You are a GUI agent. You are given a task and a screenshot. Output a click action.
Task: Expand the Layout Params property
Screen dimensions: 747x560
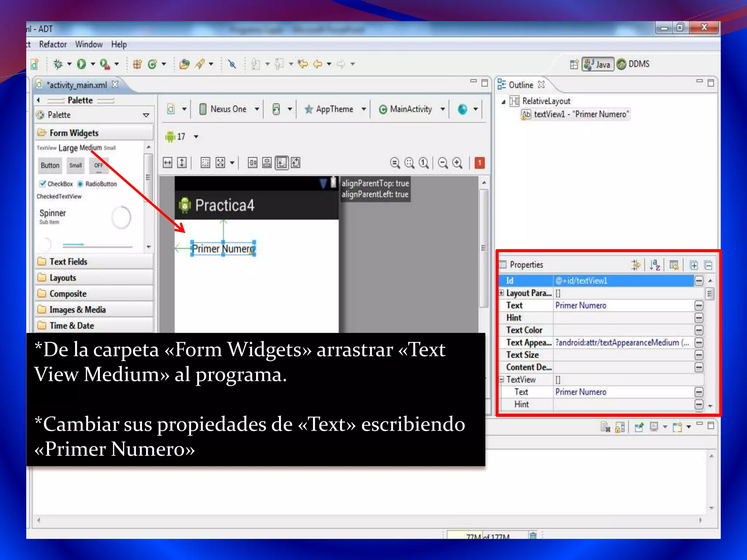click(x=501, y=293)
